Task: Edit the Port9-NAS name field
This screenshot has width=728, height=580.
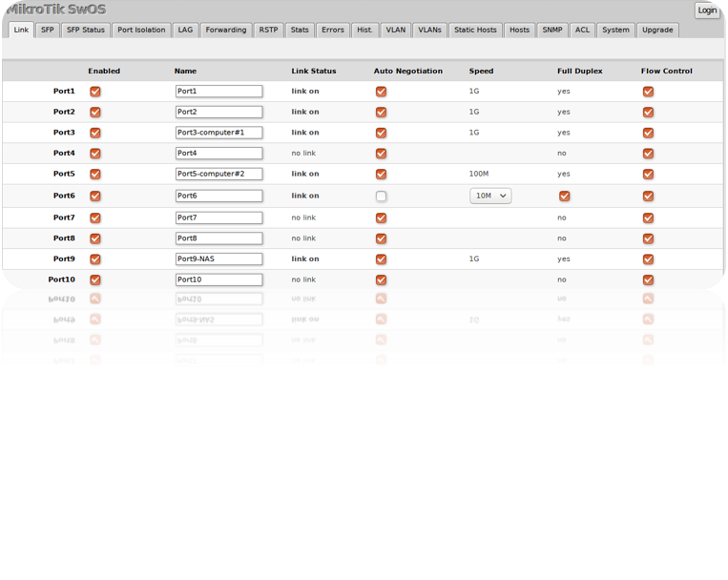Action: pos(218,259)
